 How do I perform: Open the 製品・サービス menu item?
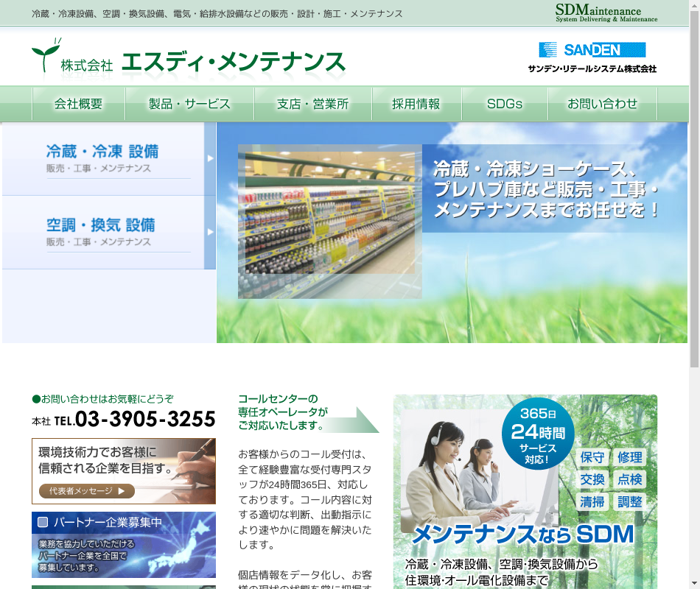(x=189, y=104)
